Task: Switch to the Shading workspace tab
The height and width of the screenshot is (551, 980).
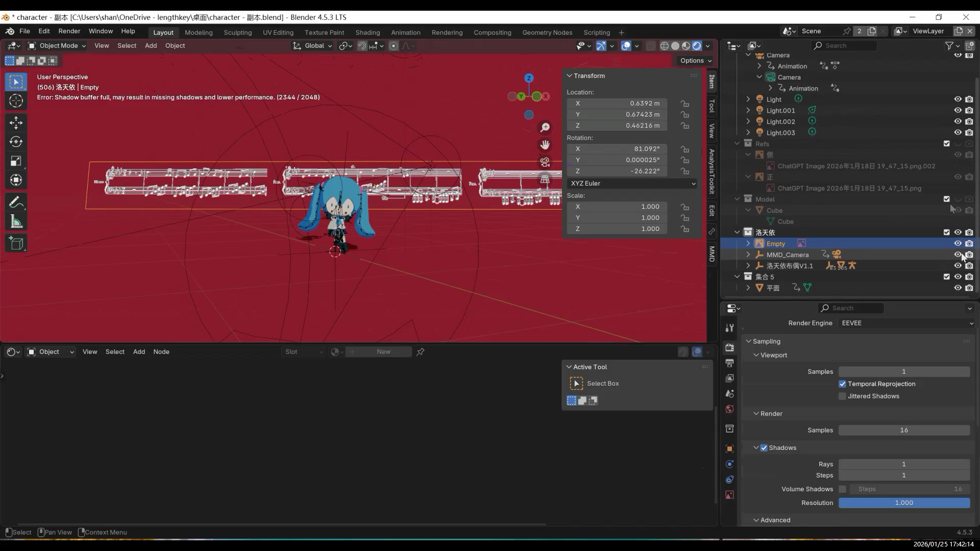Action: [x=367, y=32]
